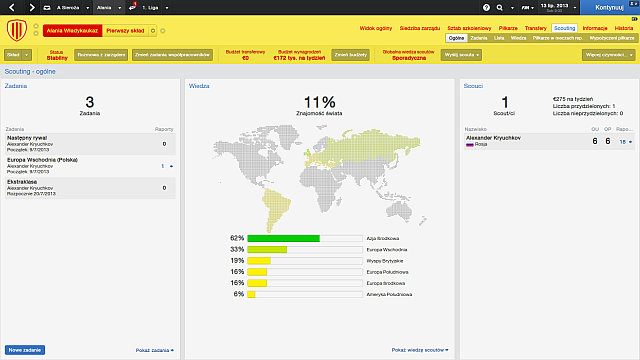
Task: Expand Pokaż wiedzę scoutów
Action: 420,350
